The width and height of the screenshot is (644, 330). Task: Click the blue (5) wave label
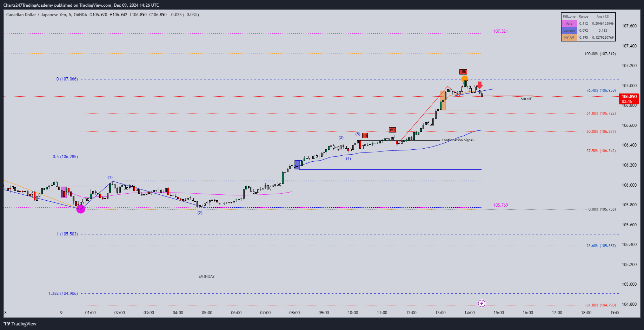click(x=358, y=134)
